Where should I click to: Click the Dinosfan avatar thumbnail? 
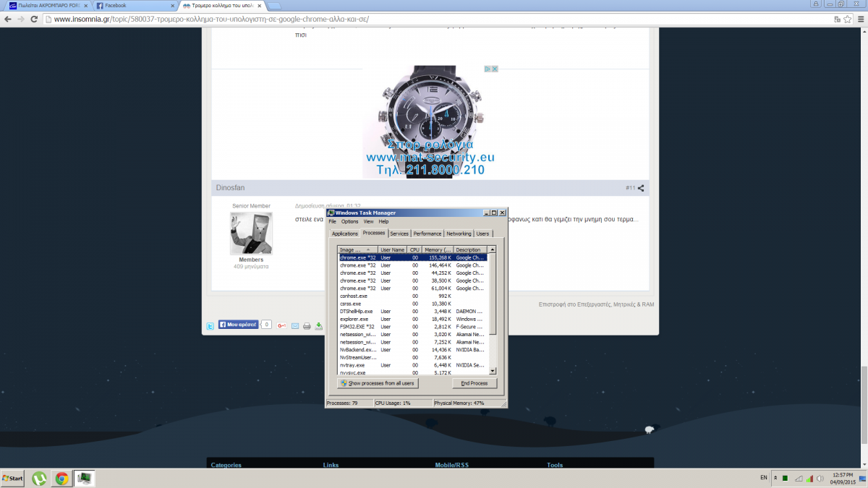251,234
